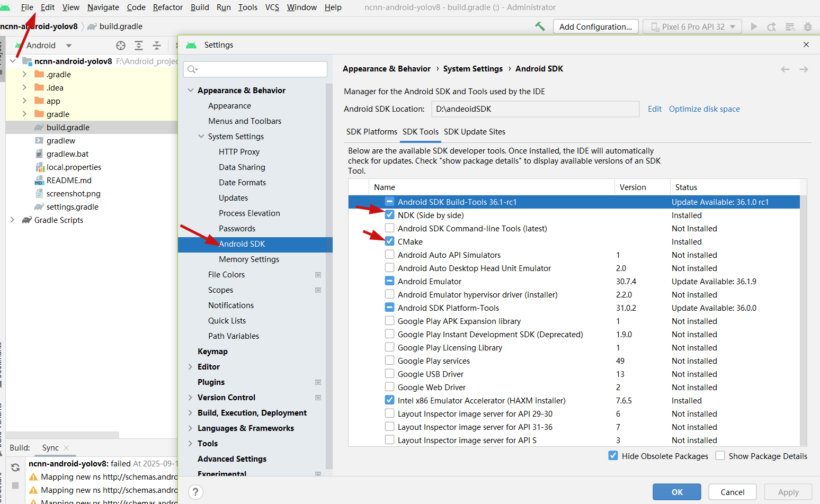Expand the app folder in project tree
Screen dimensions: 820x504
point(24,101)
